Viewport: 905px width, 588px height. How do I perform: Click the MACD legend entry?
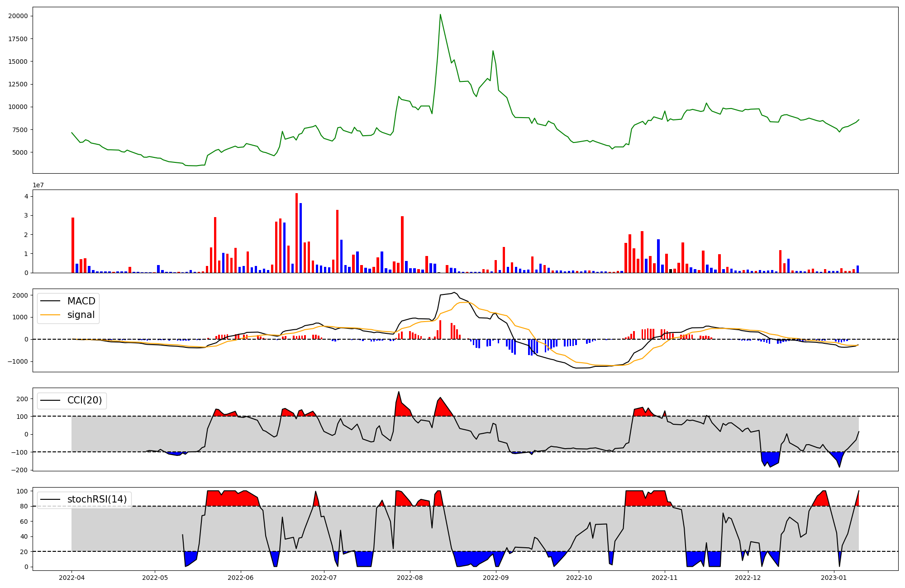[81, 301]
